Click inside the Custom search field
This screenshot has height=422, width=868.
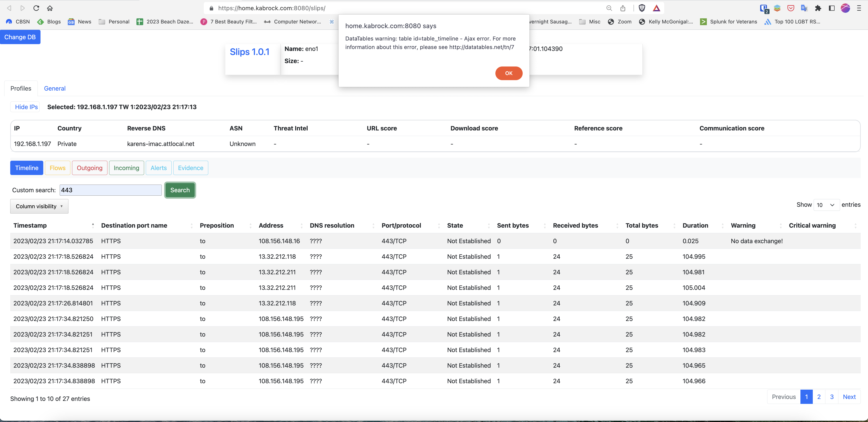pos(110,190)
